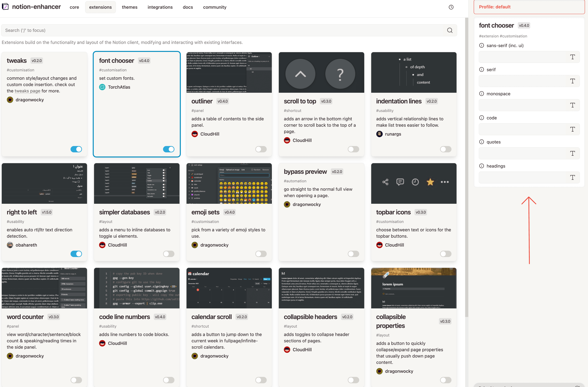Viewport: 588px width, 387px height.
Task: Click CloudHill avatar on outliner card
Action: [195, 134]
